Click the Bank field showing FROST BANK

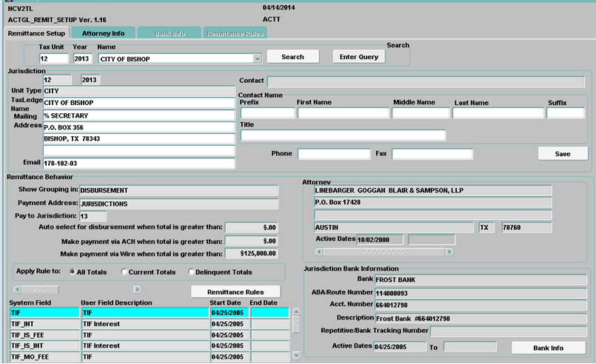(x=481, y=280)
